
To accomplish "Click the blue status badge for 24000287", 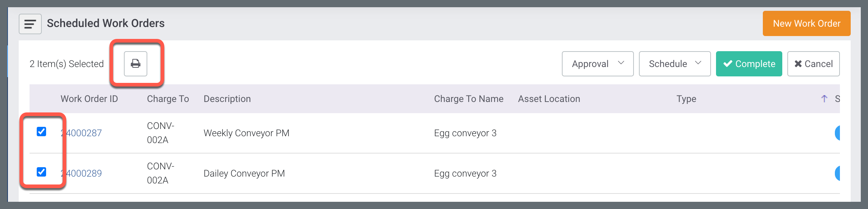I will (x=837, y=133).
